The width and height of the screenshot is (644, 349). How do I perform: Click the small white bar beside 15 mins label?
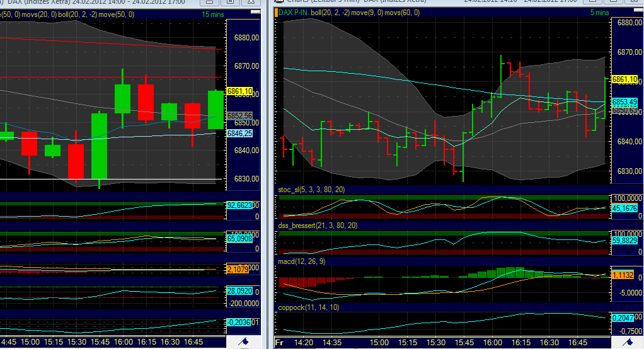255,13
